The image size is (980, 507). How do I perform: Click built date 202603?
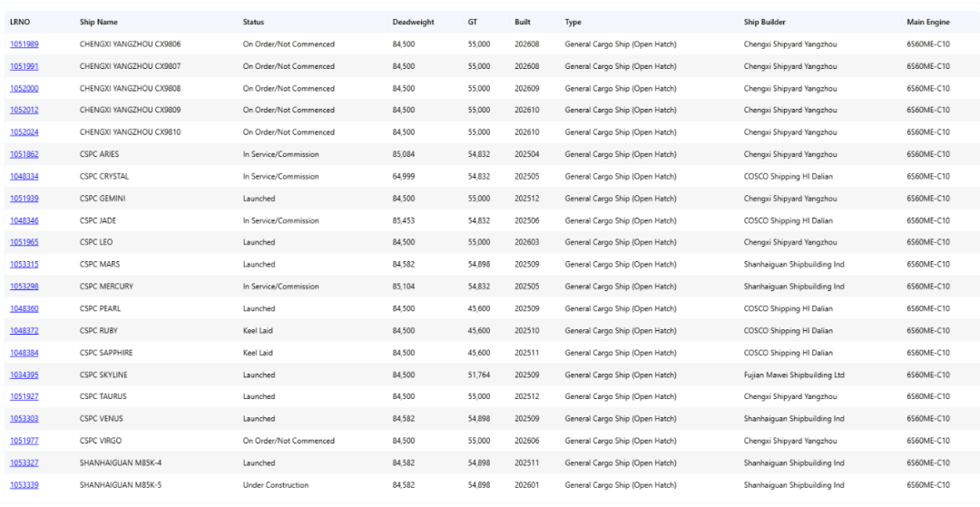click(527, 242)
